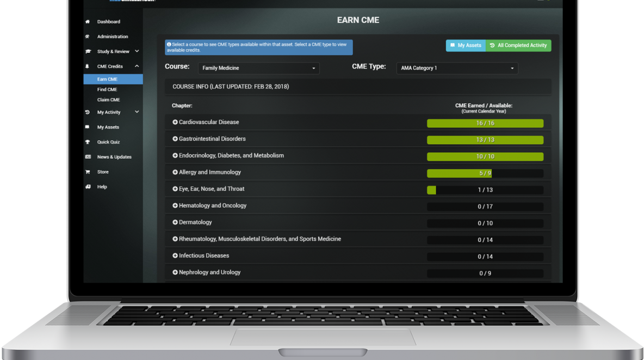Image resolution: width=644 pixels, height=360 pixels.
Task: Click the plus icon beside Cardiovascular Disease
Action: point(175,122)
